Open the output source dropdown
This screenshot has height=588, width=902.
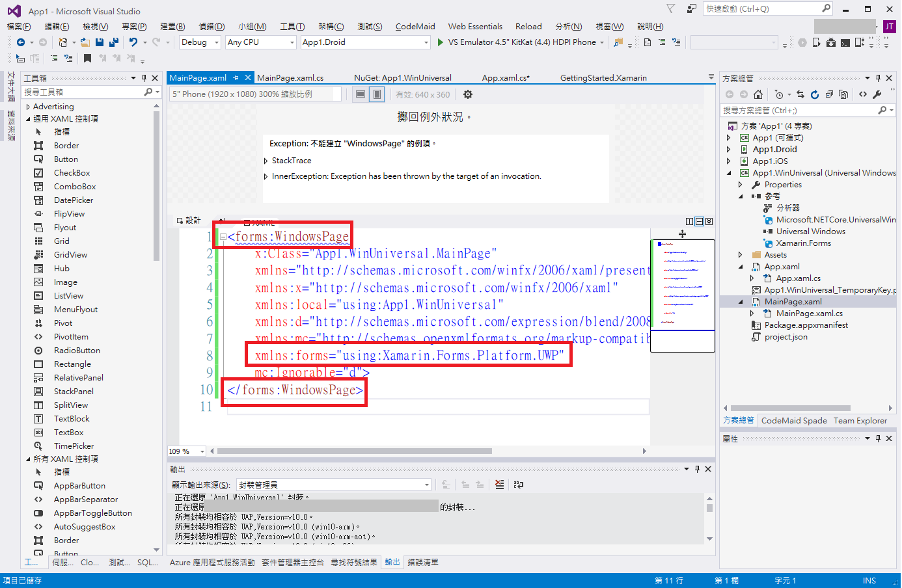click(x=334, y=485)
